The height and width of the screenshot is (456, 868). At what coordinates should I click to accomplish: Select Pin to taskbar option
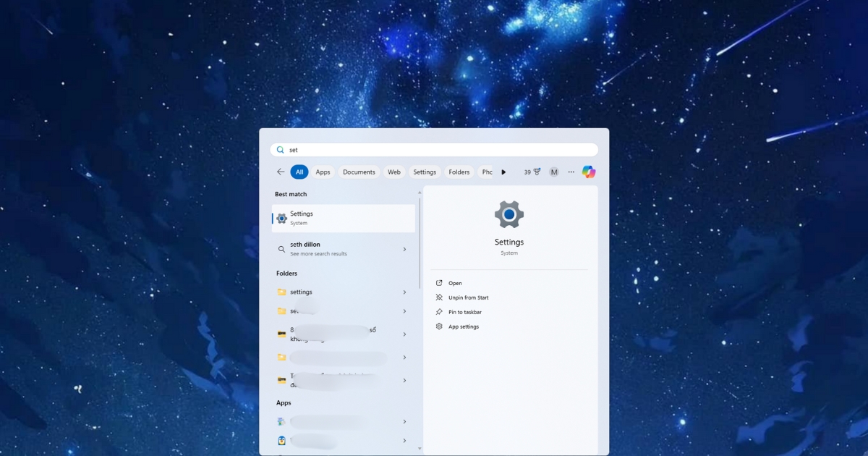click(464, 312)
